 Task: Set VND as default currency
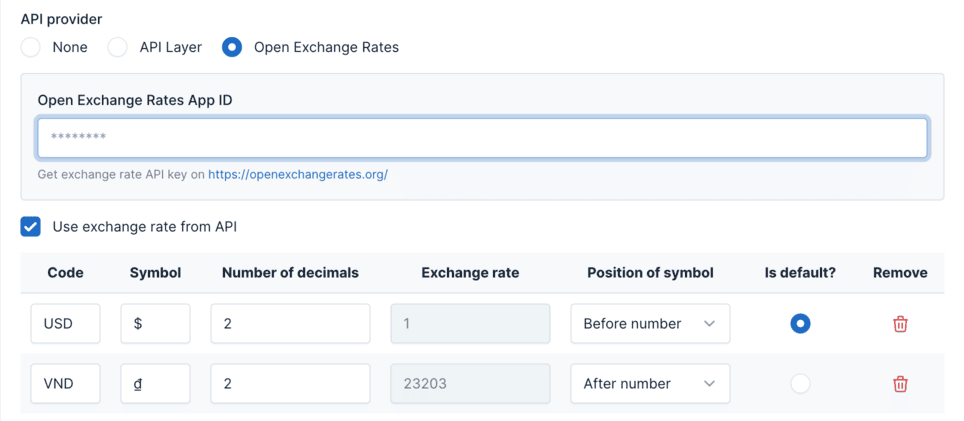(800, 384)
